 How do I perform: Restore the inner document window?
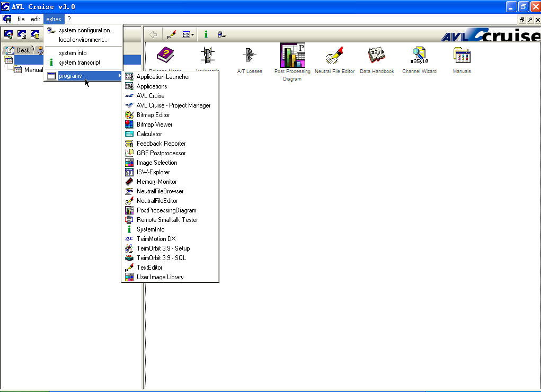click(x=522, y=20)
